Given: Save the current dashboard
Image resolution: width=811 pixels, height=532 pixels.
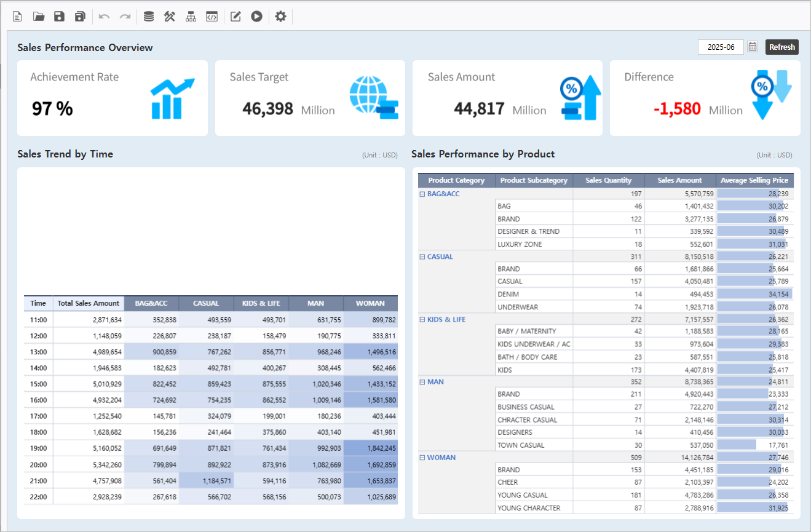Looking at the screenshot, I should pos(59,17).
